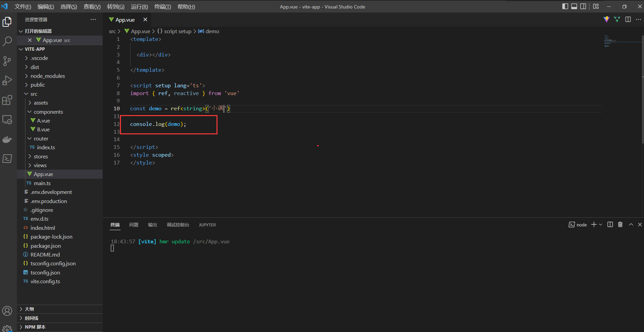
Task: Switch to the 问题 panel tab
Action: point(134,225)
